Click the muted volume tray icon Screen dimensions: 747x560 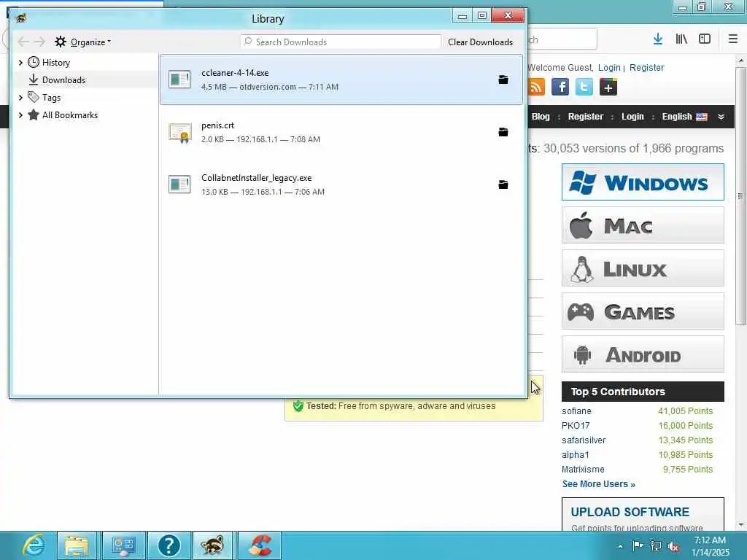coord(673,546)
